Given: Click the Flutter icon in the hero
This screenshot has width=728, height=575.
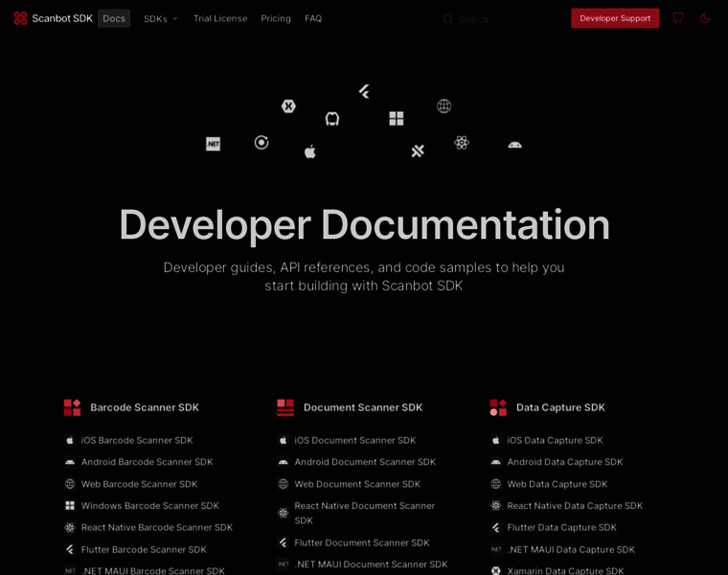Looking at the screenshot, I should [364, 91].
